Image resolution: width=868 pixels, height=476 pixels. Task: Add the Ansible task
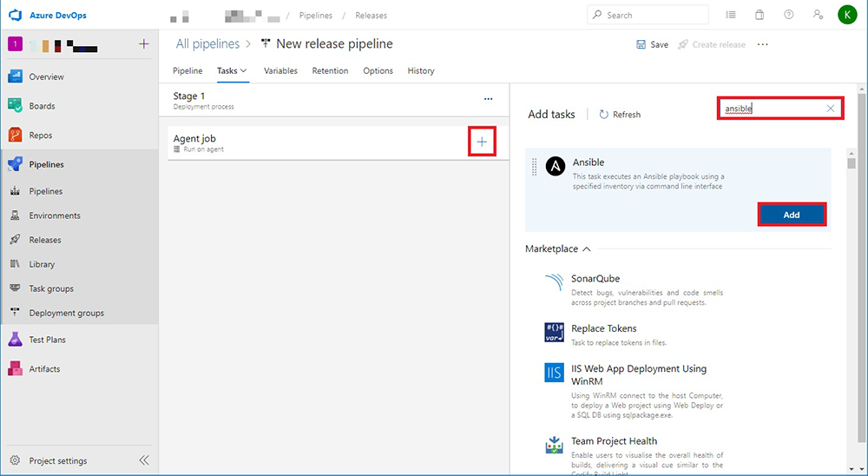[792, 215]
